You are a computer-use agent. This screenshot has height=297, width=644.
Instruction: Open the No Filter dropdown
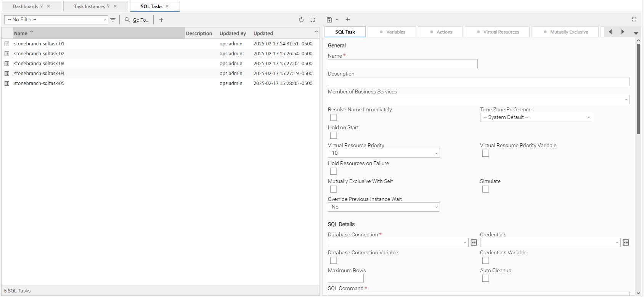point(56,20)
